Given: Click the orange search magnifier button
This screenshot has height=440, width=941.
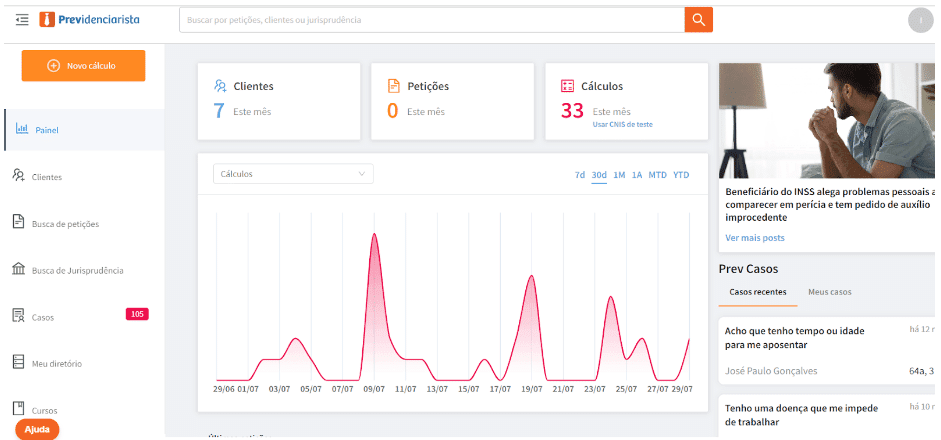Looking at the screenshot, I should tap(698, 20).
